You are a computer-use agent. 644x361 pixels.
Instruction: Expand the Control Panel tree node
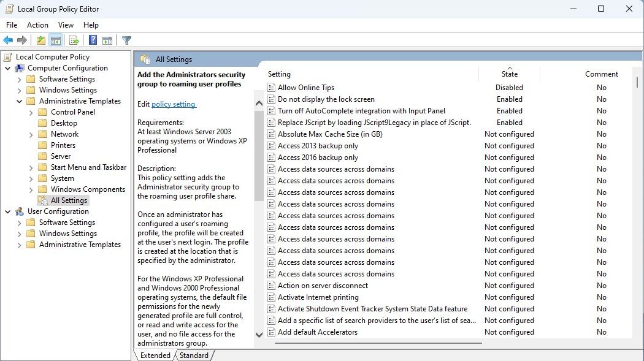(x=31, y=112)
